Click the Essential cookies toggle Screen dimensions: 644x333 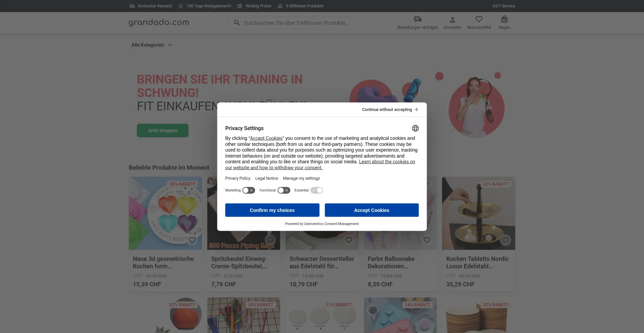point(317,190)
